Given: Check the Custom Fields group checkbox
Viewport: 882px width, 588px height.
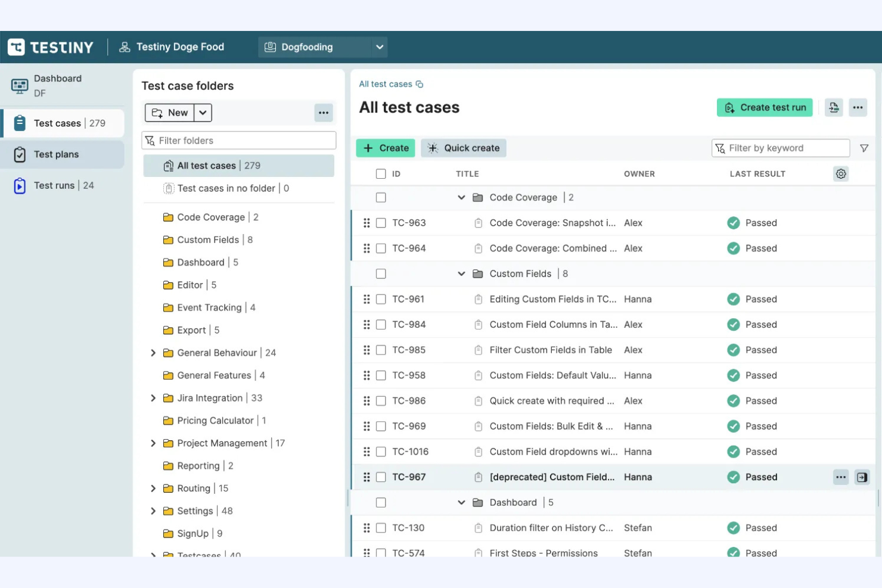Looking at the screenshot, I should pyautogui.click(x=381, y=273).
